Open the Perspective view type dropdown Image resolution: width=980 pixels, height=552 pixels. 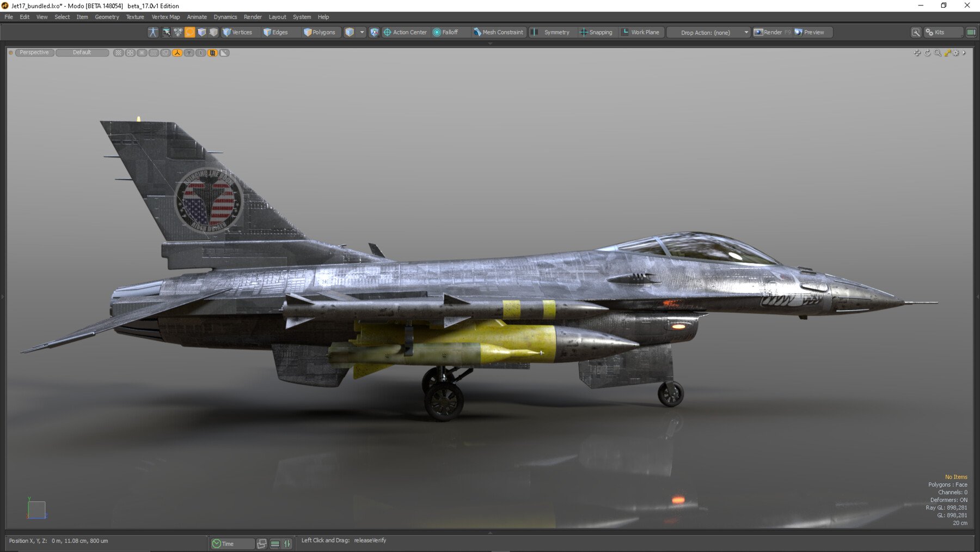tap(34, 53)
